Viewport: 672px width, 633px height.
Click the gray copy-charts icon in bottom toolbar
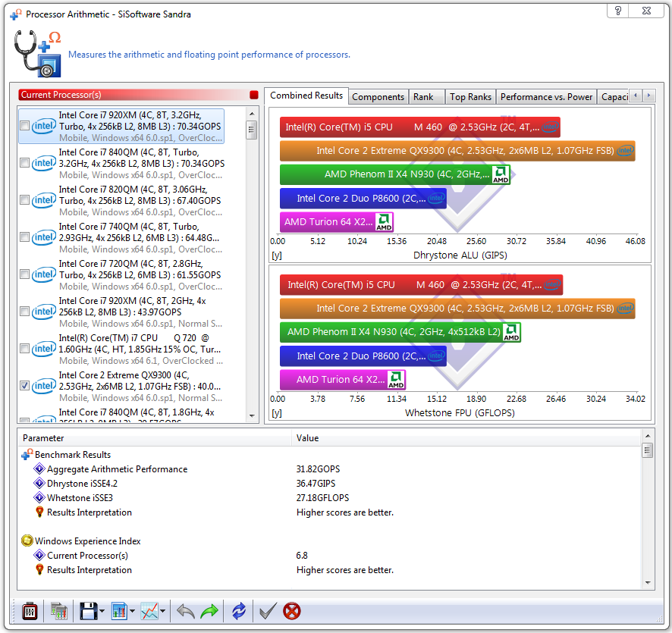(58, 611)
